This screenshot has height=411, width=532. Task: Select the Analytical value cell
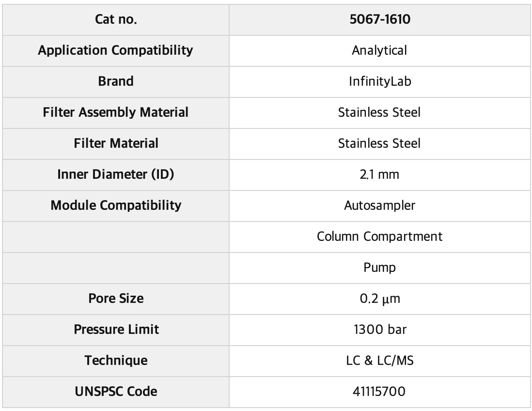pyautogui.click(x=379, y=50)
